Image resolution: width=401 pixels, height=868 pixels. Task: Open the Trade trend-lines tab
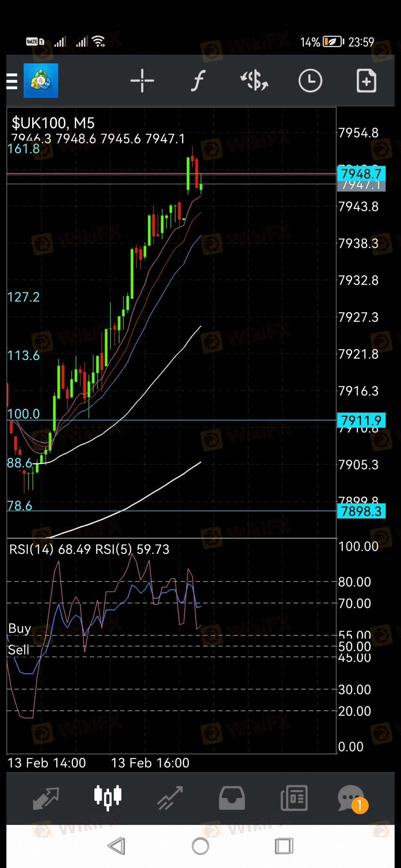(170, 798)
